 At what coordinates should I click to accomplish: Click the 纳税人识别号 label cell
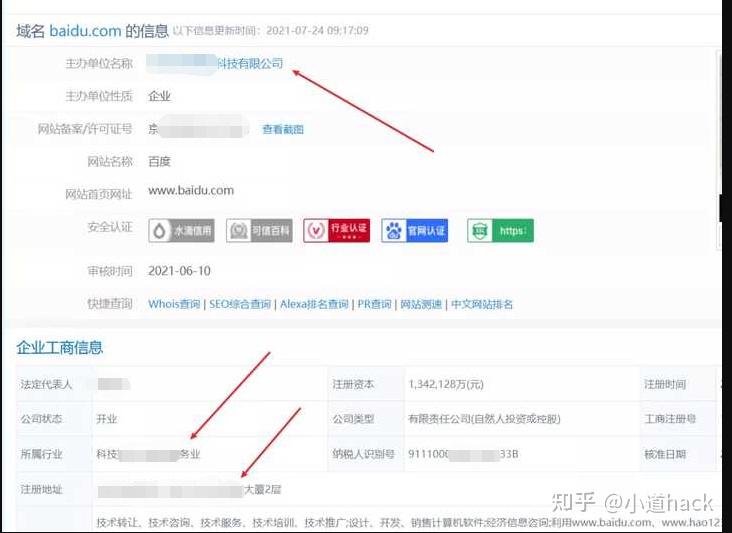tap(364, 454)
